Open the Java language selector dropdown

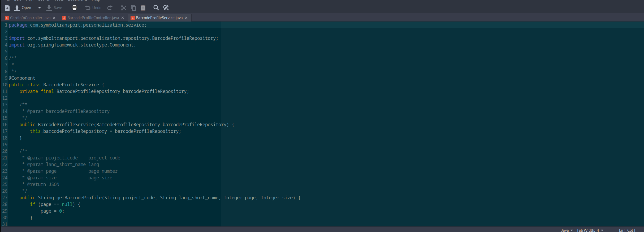point(567,230)
